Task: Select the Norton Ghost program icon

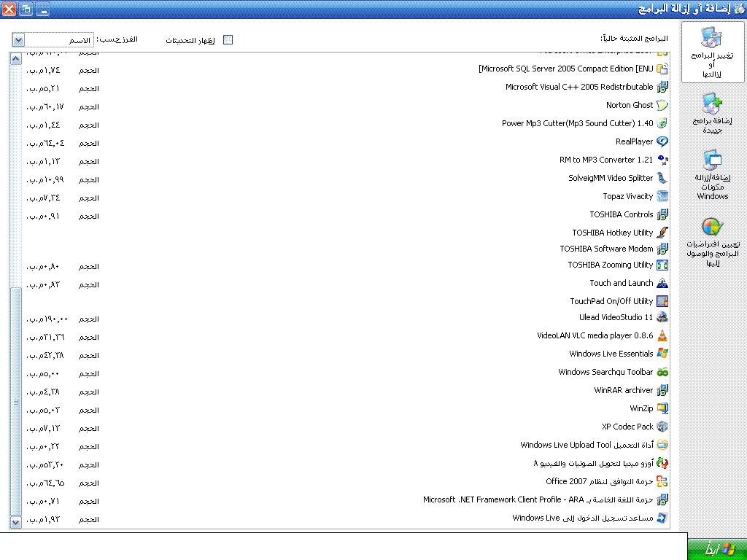Action: pyautogui.click(x=662, y=105)
